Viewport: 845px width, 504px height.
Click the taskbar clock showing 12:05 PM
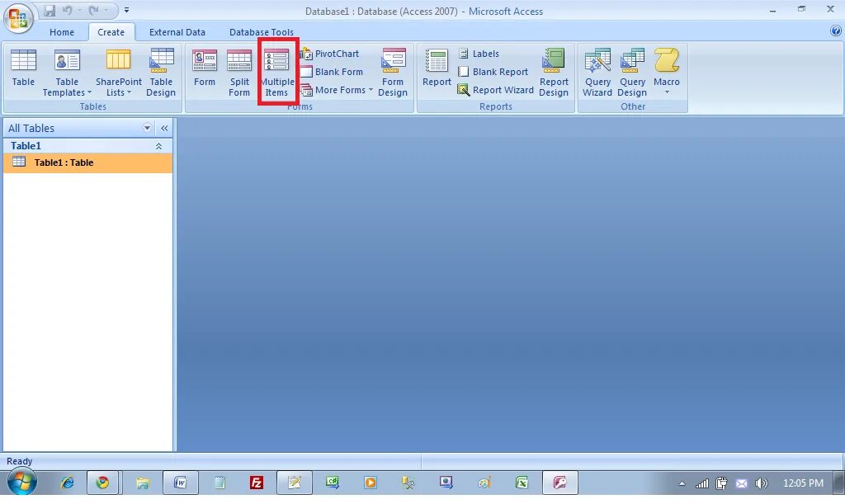tap(803, 483)
